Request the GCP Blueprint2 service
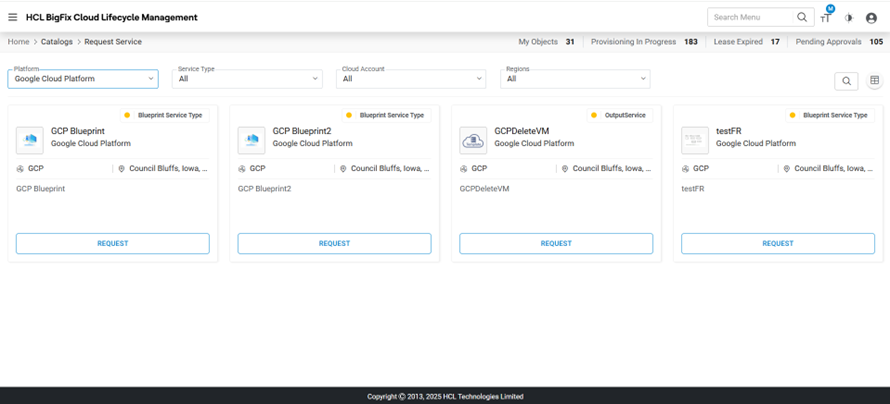This screenshot has width=890, height=404. [334, 243]
